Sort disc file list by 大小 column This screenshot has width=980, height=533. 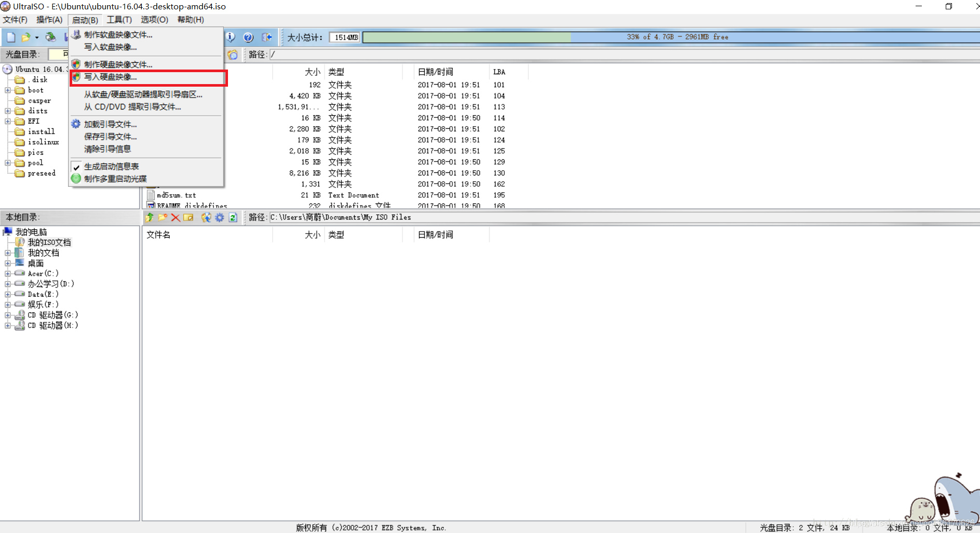tap(299, 72)
